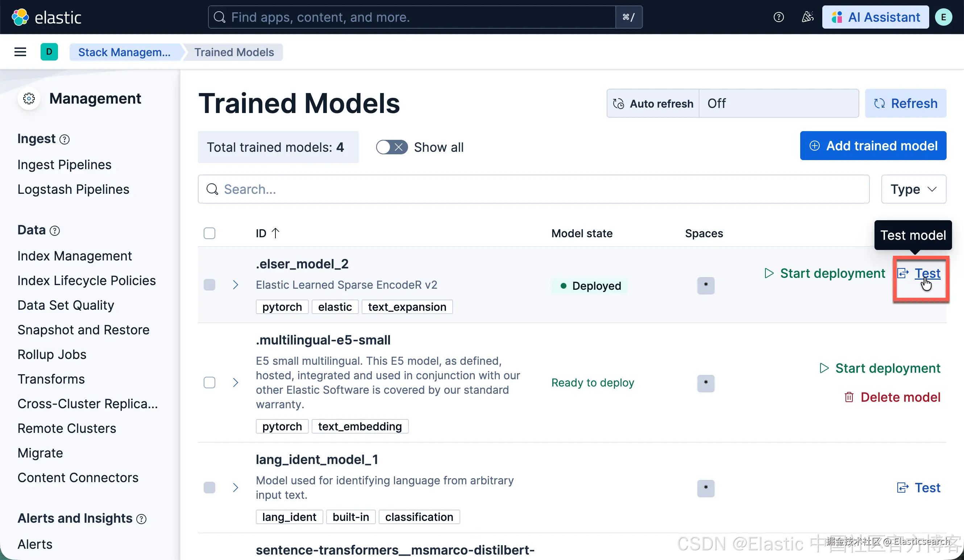Viewport: 964px width, 560px height.
Task: Expand the .elser_model_2 row details
Action: (x=236, y=285)
